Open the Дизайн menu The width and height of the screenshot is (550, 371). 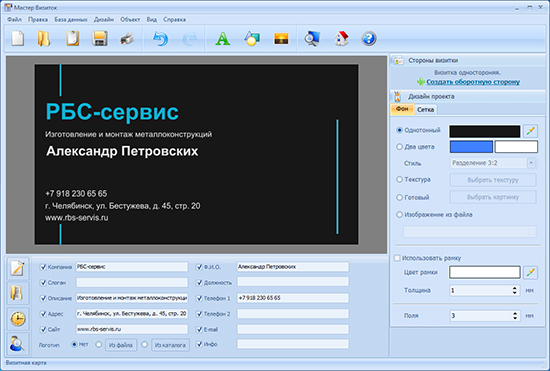coord(104,19)
